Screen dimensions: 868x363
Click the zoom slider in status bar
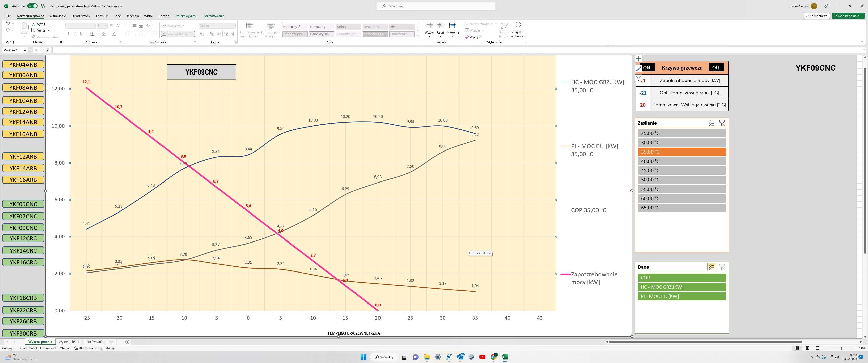[841, 348]
